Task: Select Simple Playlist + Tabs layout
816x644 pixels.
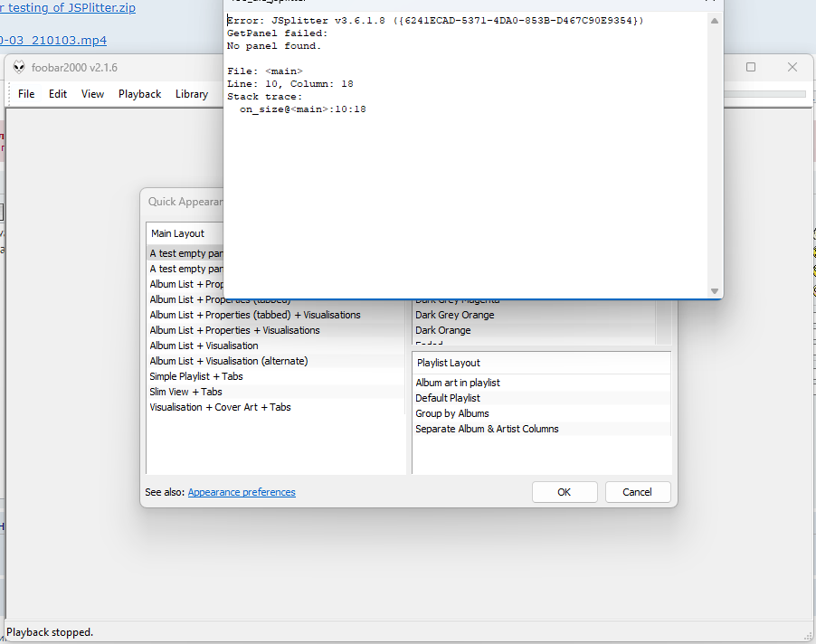Action: 196,376
